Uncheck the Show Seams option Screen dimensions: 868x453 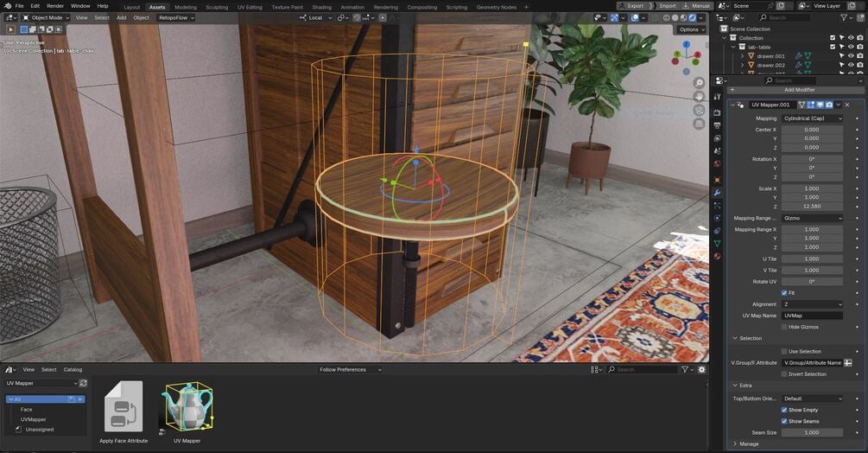(784, 421)
